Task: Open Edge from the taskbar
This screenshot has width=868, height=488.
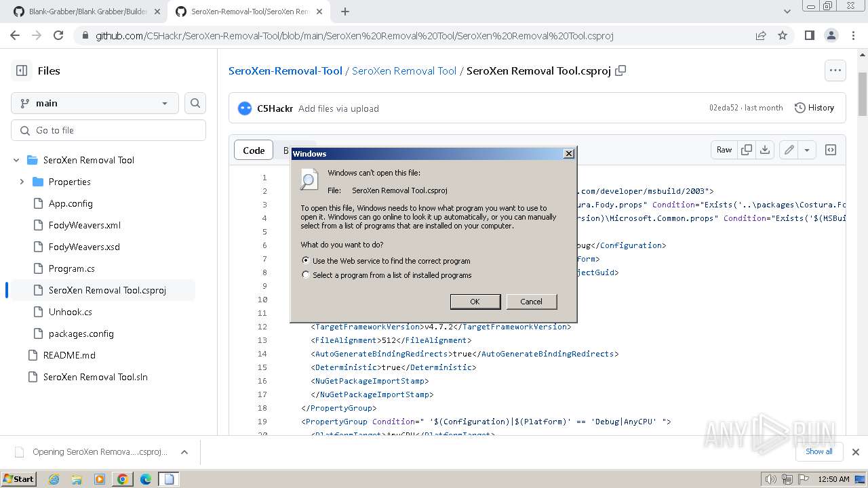Action: tap(146, 479)
